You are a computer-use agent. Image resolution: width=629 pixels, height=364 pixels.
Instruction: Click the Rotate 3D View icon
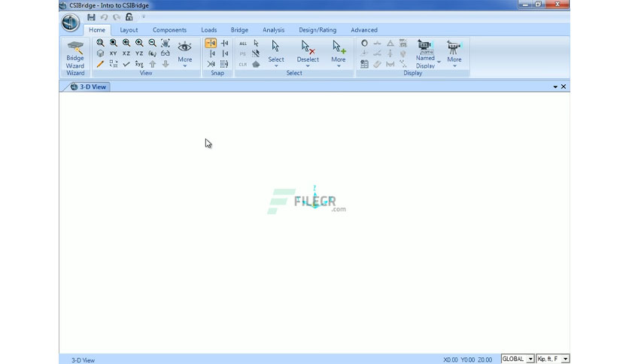point(152,53)
